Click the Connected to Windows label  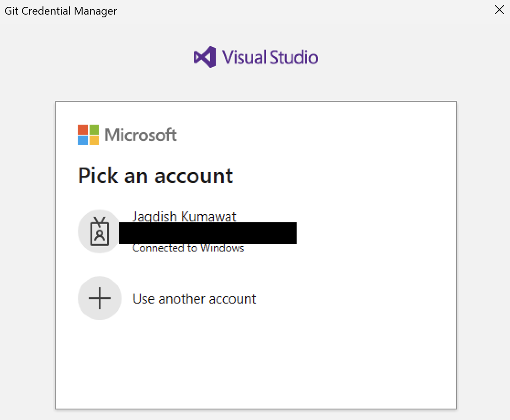pyautogui.click(x=188, y=248)
